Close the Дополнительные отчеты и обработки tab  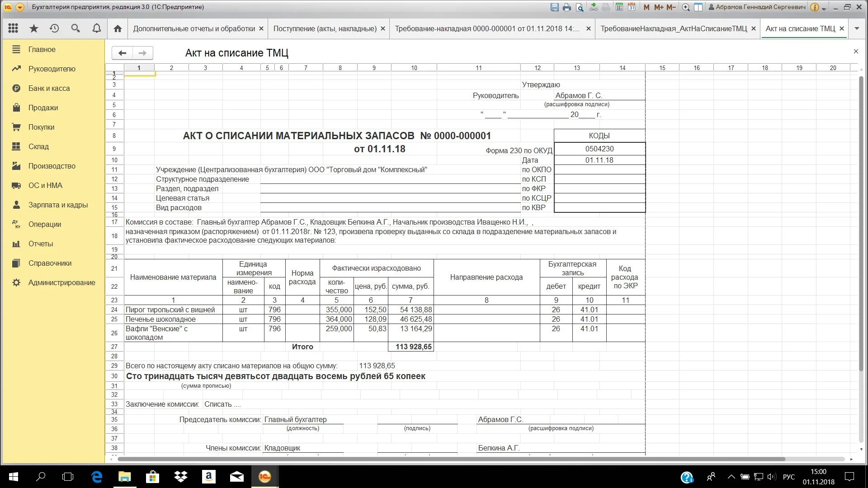261,28
